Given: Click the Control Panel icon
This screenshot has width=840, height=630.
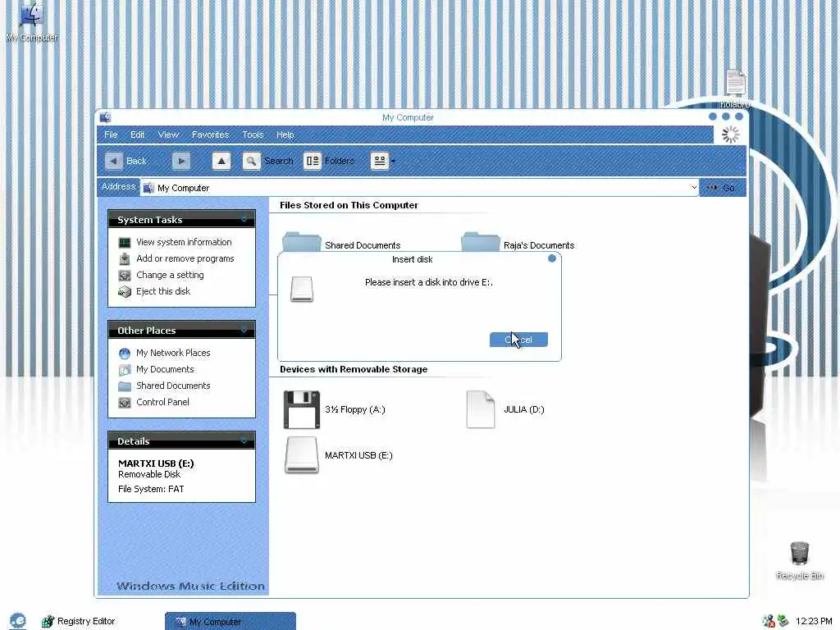Looking at the screenshot, I should pos(125,402).
